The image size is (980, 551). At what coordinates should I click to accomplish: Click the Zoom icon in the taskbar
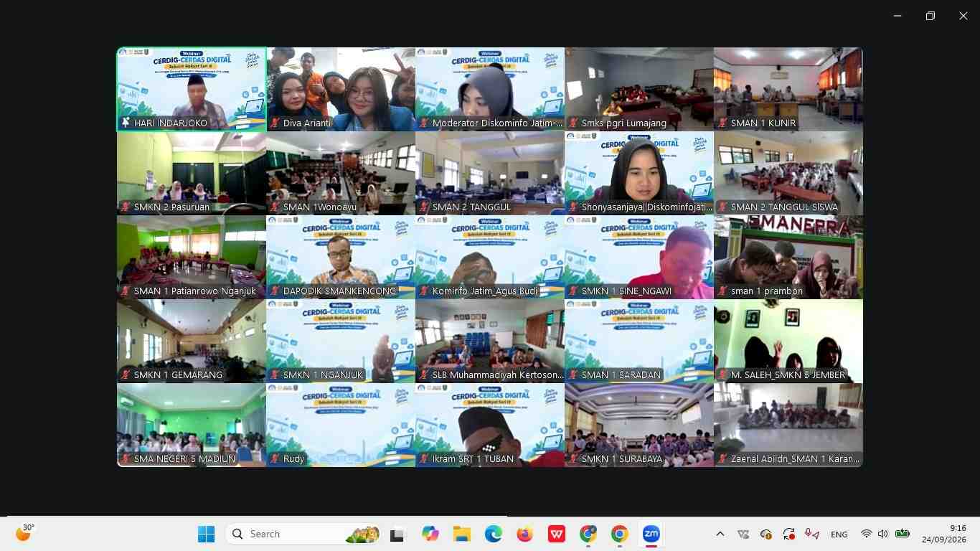651,534
